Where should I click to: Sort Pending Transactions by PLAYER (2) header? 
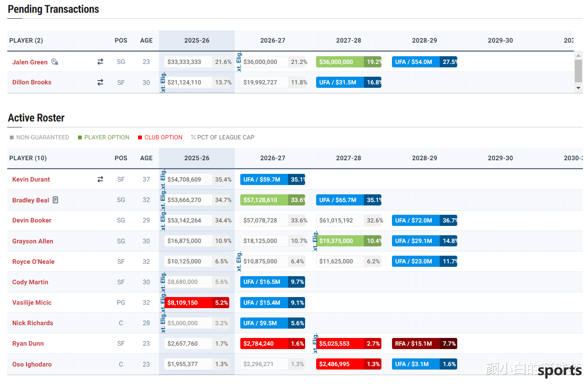tap(26, 40)
